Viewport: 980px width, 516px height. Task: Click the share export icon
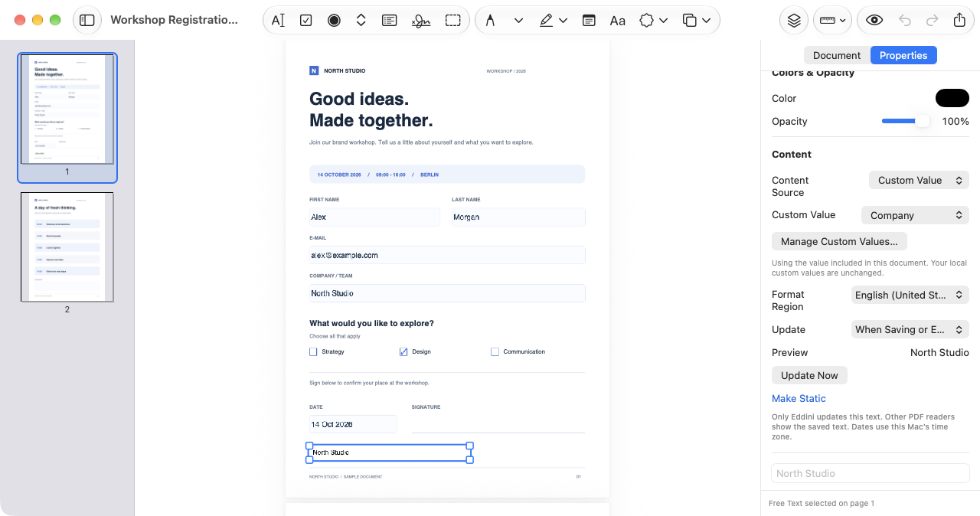click(959, 21)
